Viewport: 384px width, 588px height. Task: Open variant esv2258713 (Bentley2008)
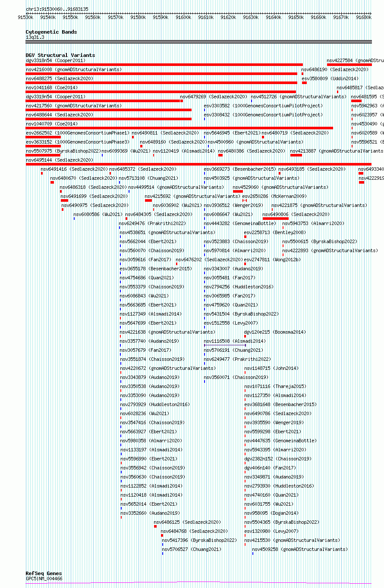275,232
